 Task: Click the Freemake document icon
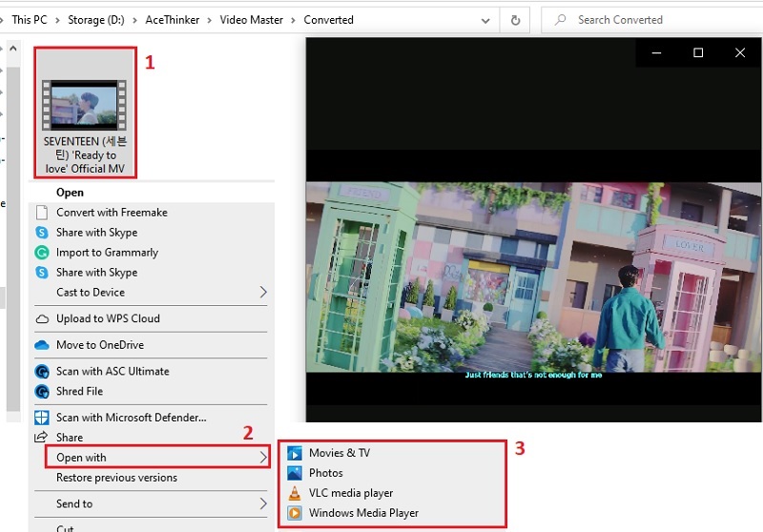click(42, 213)
